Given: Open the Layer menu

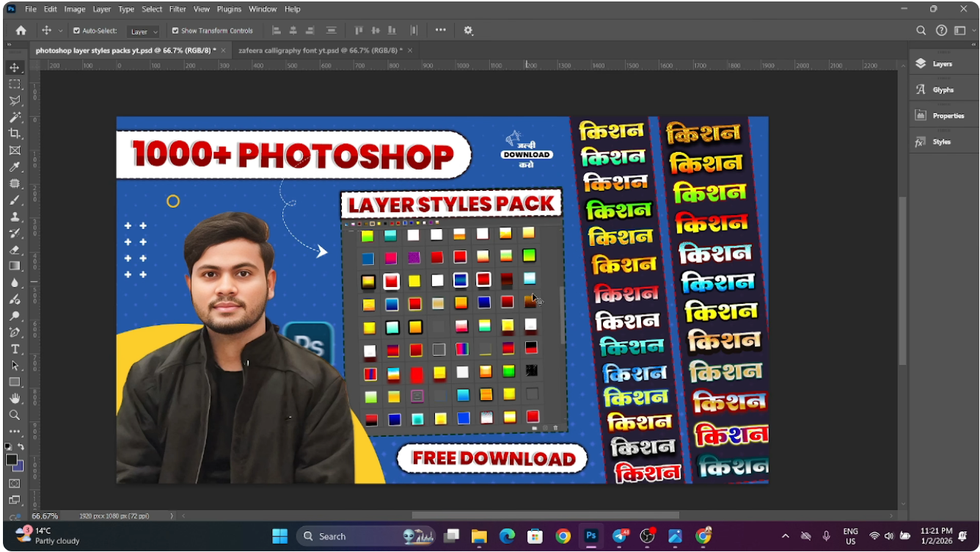Looking at the screenshot, I should coord(102,9).
